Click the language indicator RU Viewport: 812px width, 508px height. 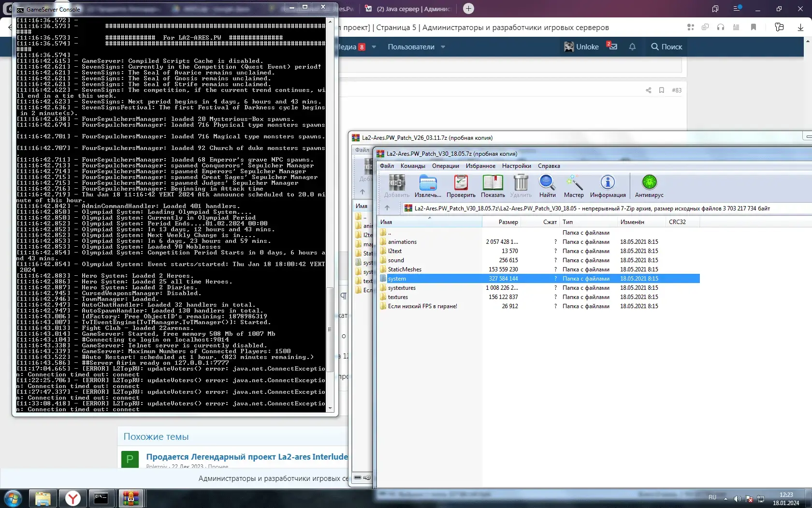click(x=712, y=497)
